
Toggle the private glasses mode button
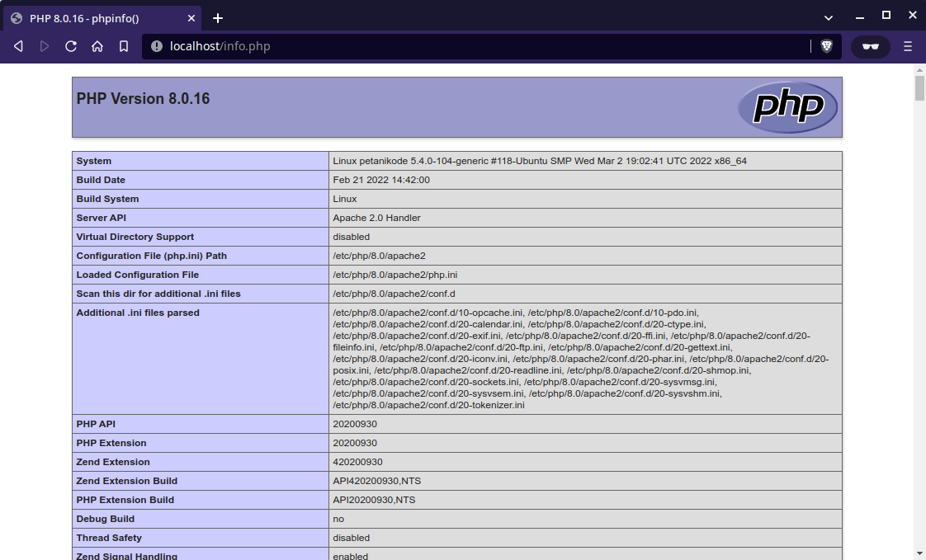[x=871, y=47]
